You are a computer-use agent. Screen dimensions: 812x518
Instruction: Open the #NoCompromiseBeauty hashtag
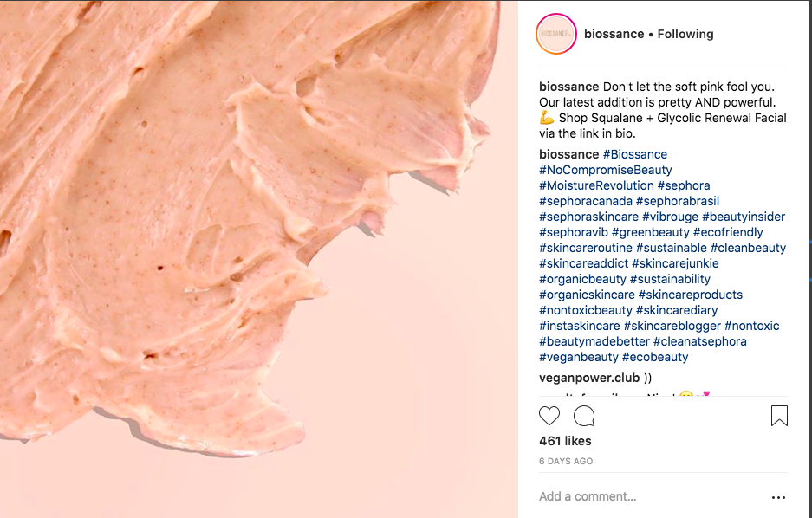tap(606, 170)
